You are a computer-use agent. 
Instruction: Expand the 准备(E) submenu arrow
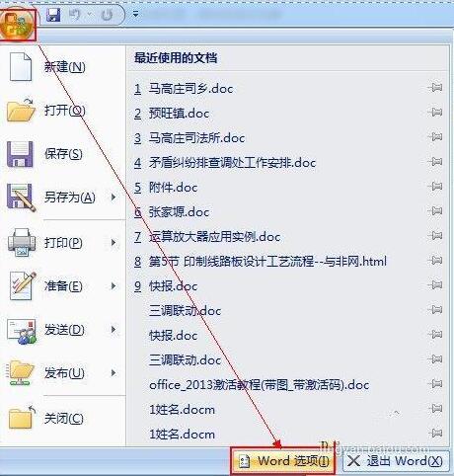tap(113, 285)
